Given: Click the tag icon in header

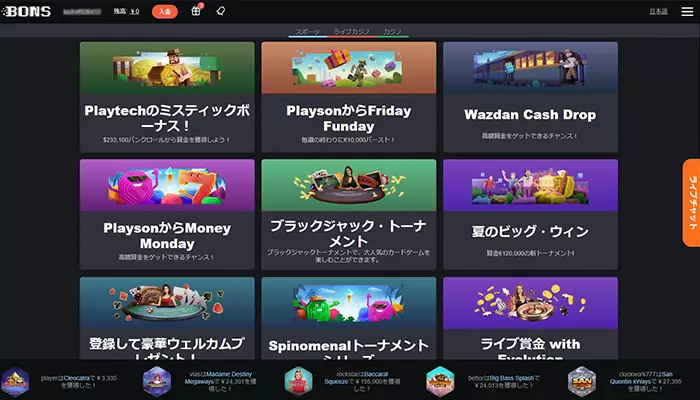Looking at the screenshot, I should [220, 11].
